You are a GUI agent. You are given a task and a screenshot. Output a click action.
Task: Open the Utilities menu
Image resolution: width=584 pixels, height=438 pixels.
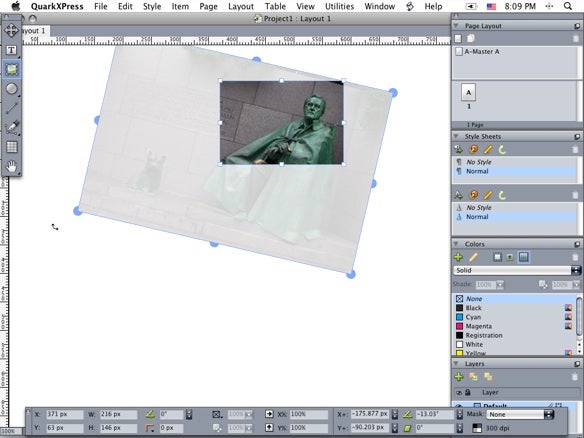click(x=339, y=6)
